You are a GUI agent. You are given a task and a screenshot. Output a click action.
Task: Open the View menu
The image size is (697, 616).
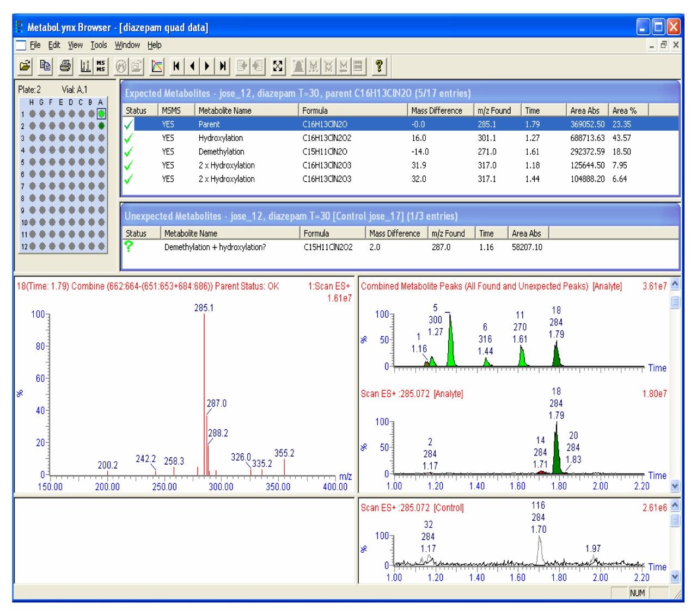pos(75,45)
